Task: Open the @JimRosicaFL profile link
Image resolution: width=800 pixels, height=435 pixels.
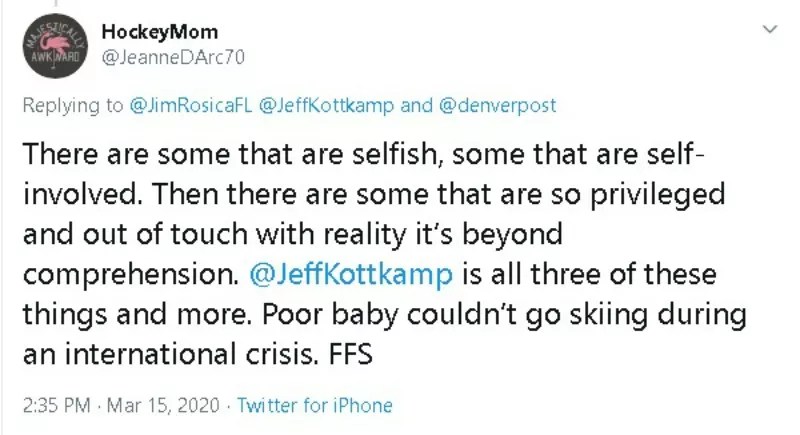Action: [190, 107]
